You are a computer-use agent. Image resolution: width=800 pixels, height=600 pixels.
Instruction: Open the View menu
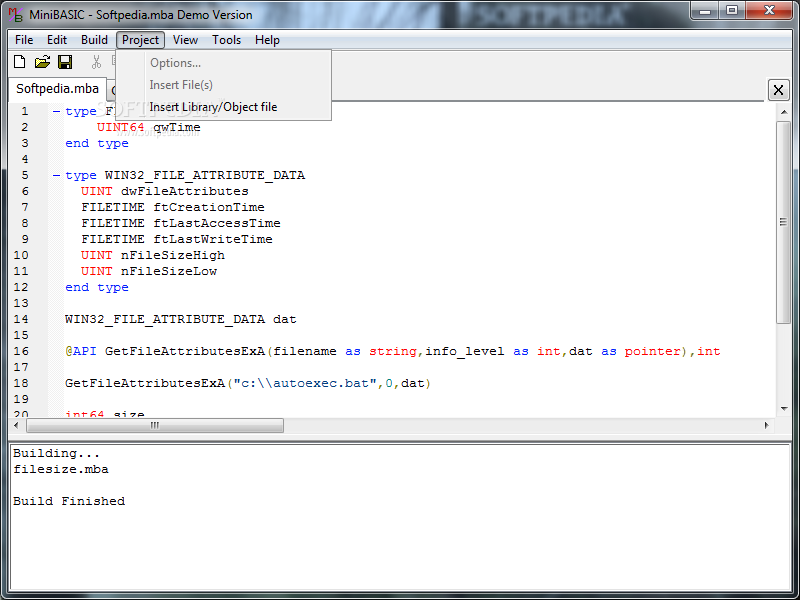click(x=185, y=40)
